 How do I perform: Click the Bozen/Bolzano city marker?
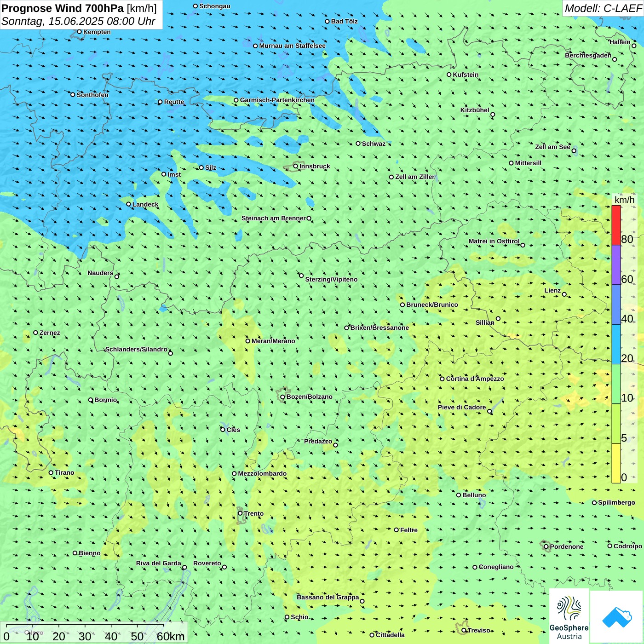pyautogui.click(x=282, y=397)
